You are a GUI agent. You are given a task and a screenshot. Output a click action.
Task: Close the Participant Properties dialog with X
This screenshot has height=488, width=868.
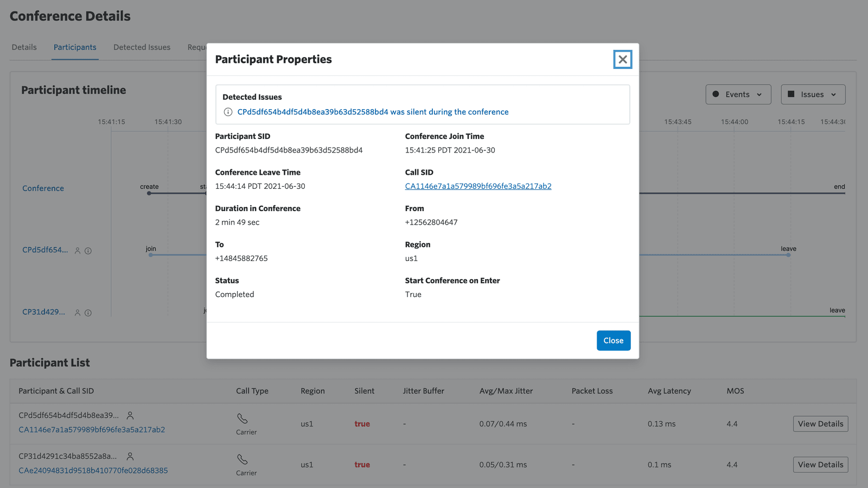622,60
